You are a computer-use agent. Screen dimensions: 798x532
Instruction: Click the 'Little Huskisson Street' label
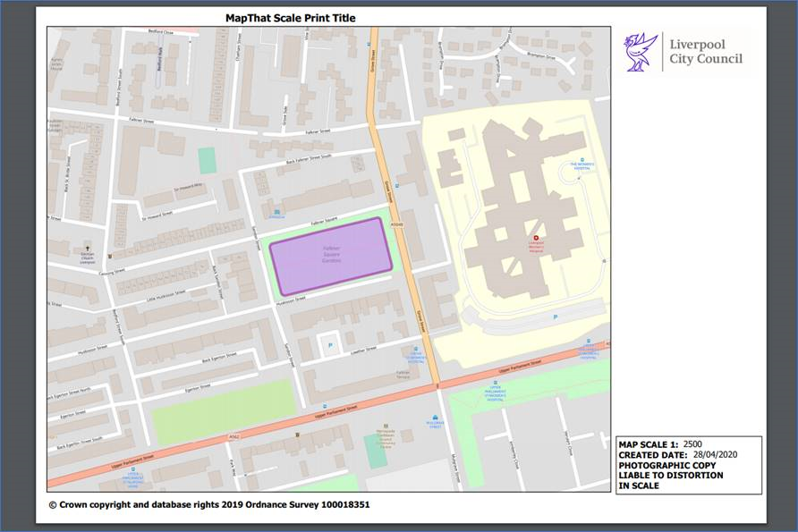(x=166, y=296)
